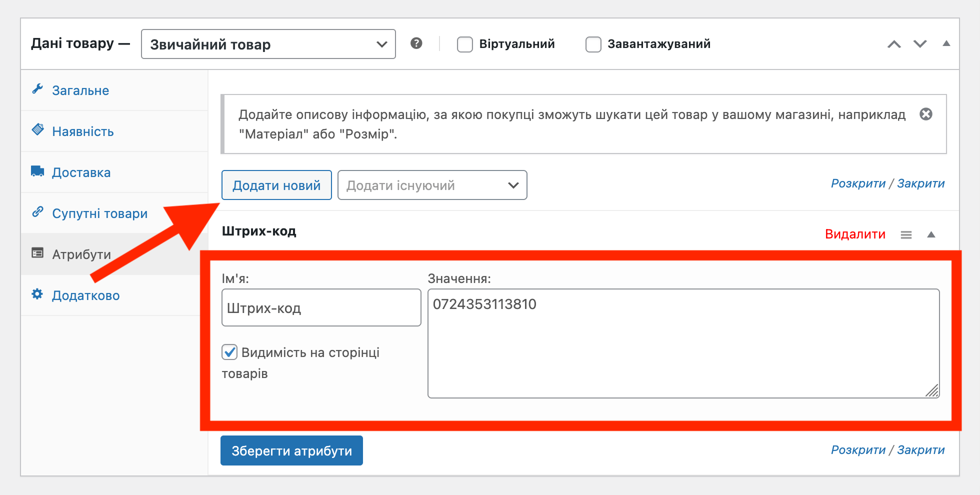Click the Ім'я: field label
Viewport: 980px width, 495px height.
(x=235, y=278)
